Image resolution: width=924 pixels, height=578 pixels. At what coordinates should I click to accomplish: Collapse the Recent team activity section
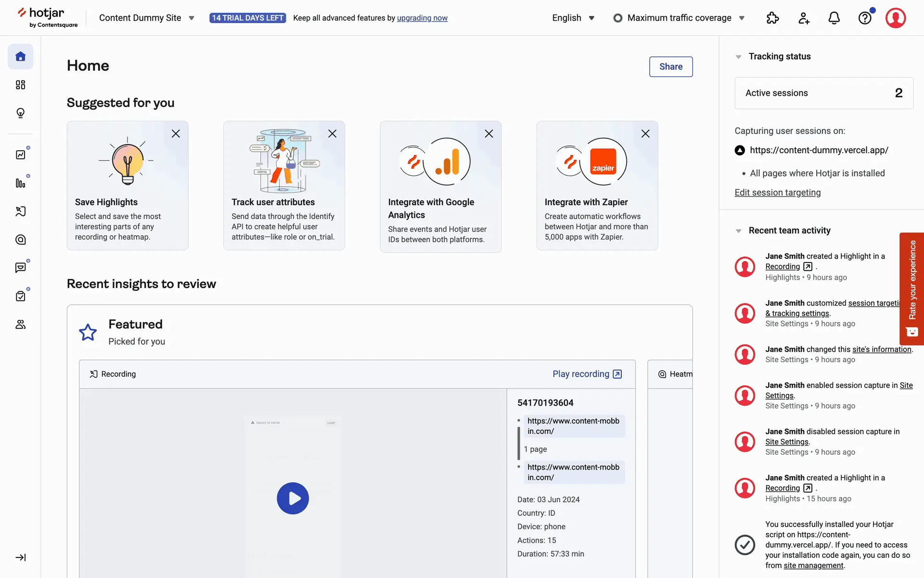(x=738, y=231)
